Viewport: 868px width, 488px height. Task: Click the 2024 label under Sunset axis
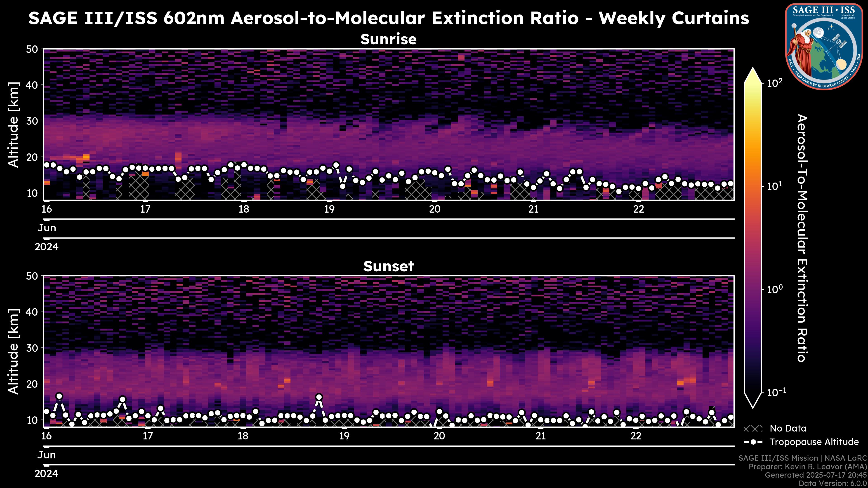tap(47, 474)
